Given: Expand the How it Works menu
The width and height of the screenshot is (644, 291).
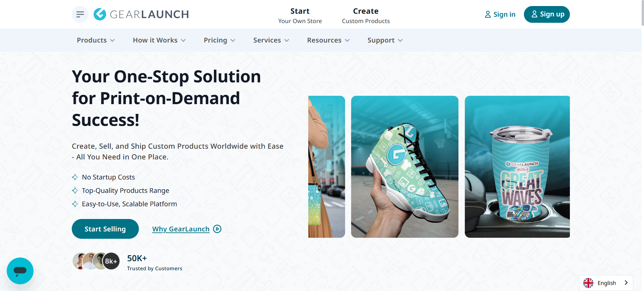Looking at the screenshot, I should [159, 40].
